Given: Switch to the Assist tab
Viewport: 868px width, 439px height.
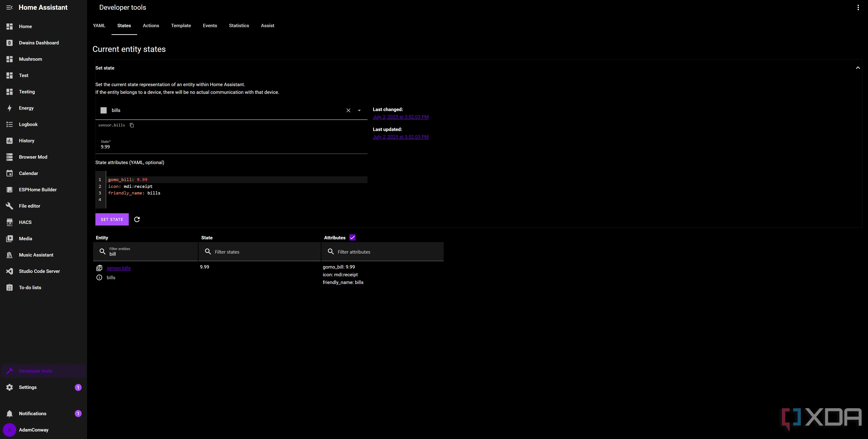Looking at the screenshot, I should [x=267, y=26].
